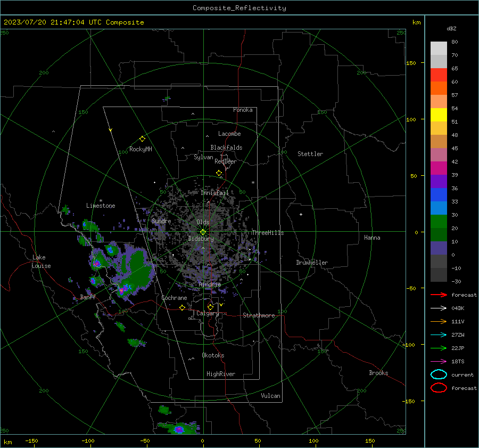Click the Composite_Reflectivity title

(240, 8)
